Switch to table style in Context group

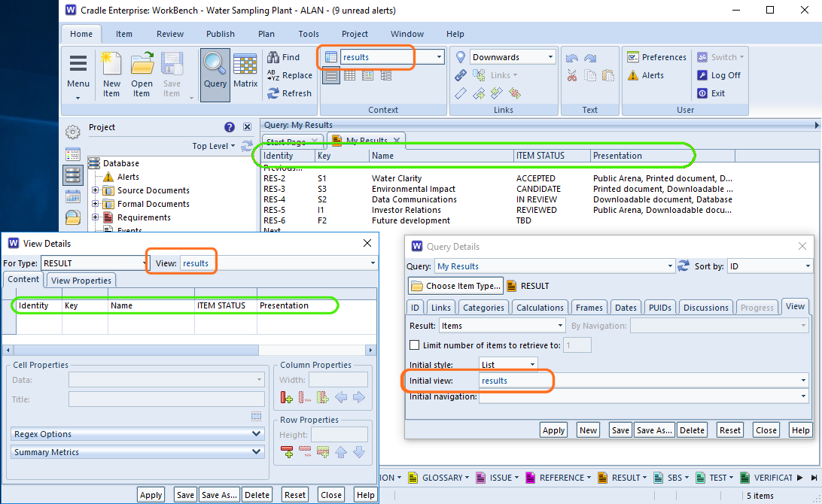pos(350,75)
